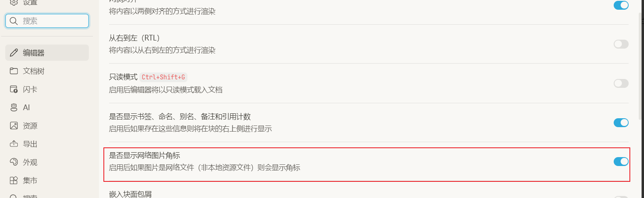Click the folder icon for 文档树
Image resolution: width=644 pixels, height=198 pixels.
(x=14, y=71)
